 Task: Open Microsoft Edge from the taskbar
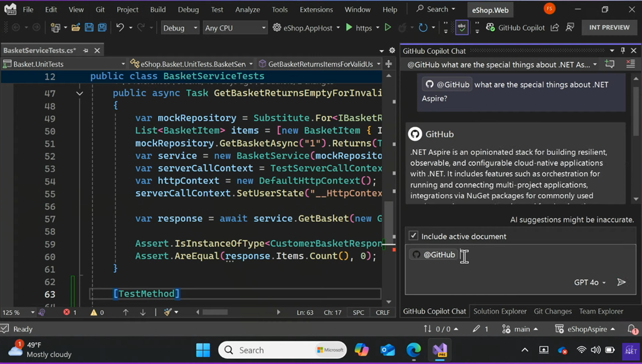(x=413, y=350)
